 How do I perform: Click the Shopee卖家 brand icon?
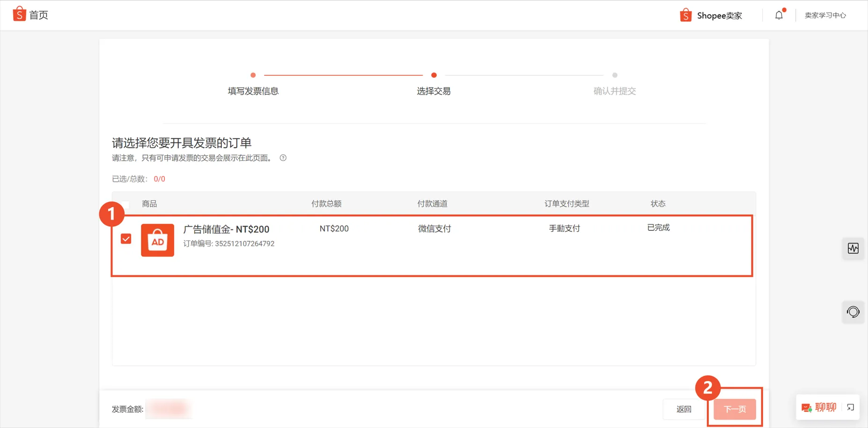click(x=685, y=15)
